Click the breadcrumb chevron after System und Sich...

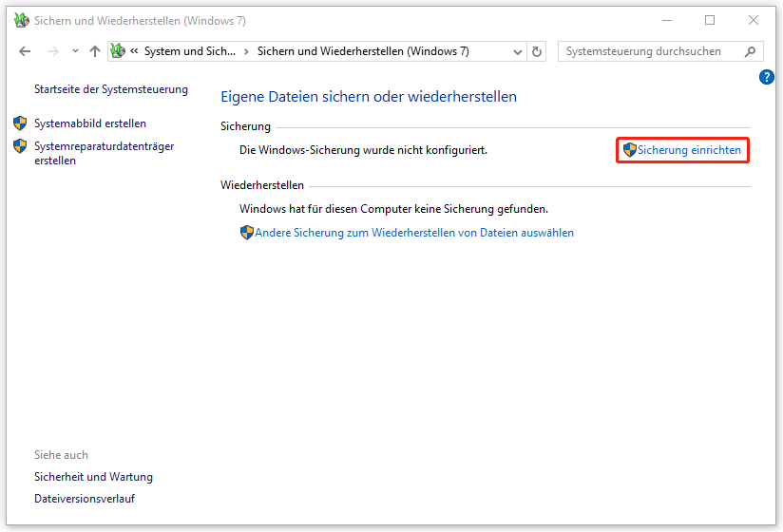pos(246,51)
